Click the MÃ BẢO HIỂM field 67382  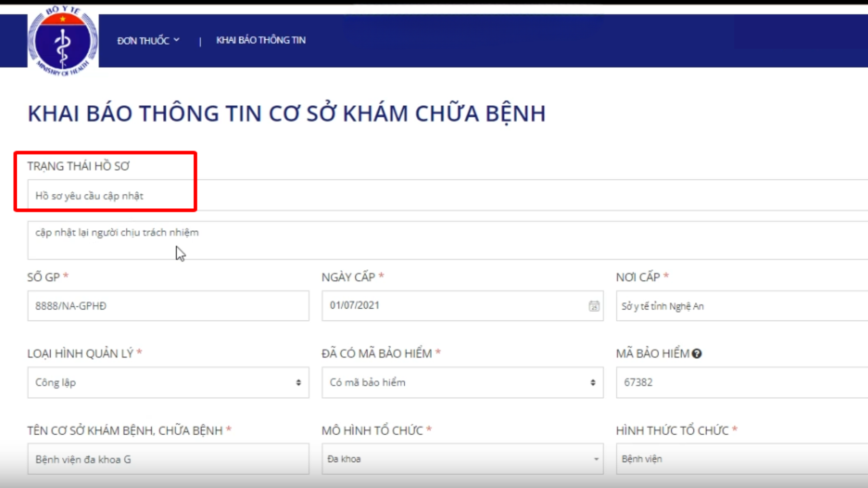(x=742, y=382)
